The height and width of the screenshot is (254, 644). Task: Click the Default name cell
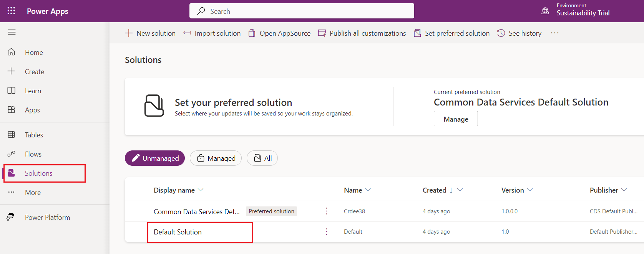(353, 232)
